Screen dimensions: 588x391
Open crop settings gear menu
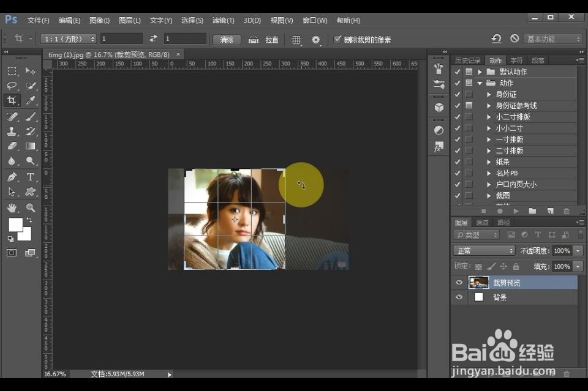316,40
